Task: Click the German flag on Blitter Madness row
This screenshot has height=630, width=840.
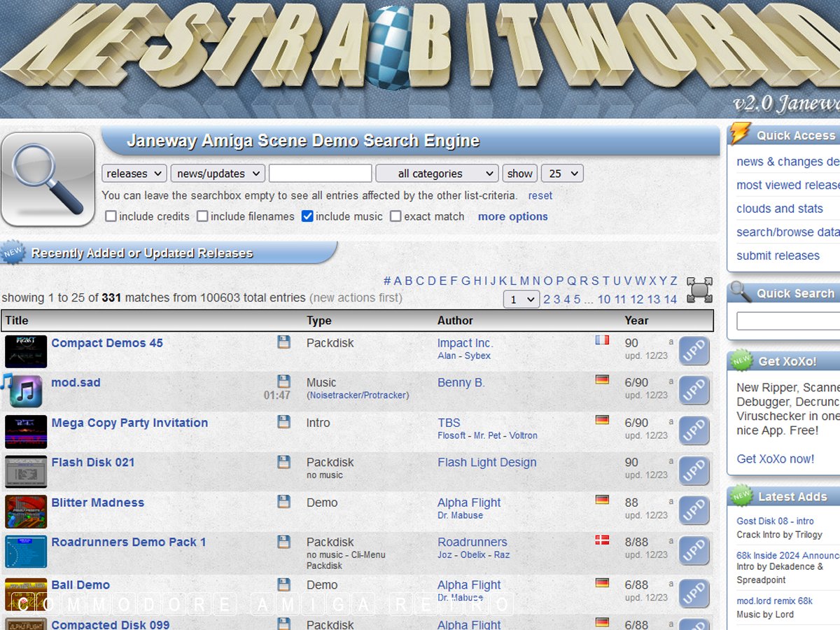Action: coord(601,500)
